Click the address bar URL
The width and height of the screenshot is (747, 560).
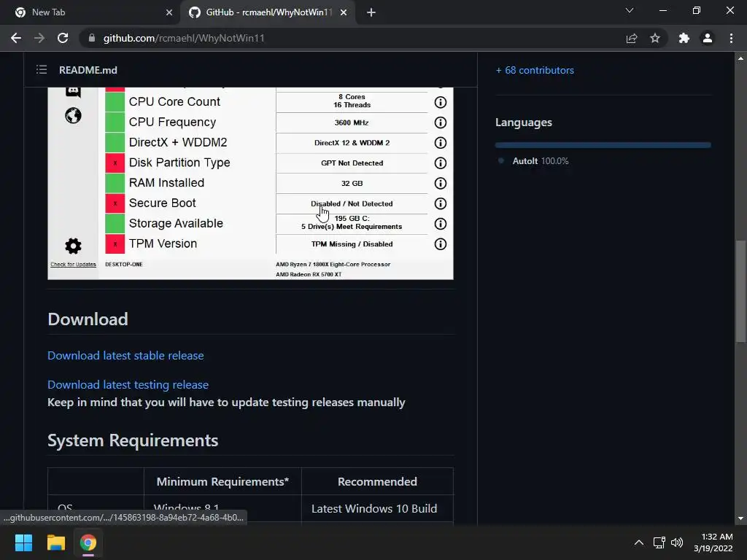pyautogui.click(x=184, y=38)
